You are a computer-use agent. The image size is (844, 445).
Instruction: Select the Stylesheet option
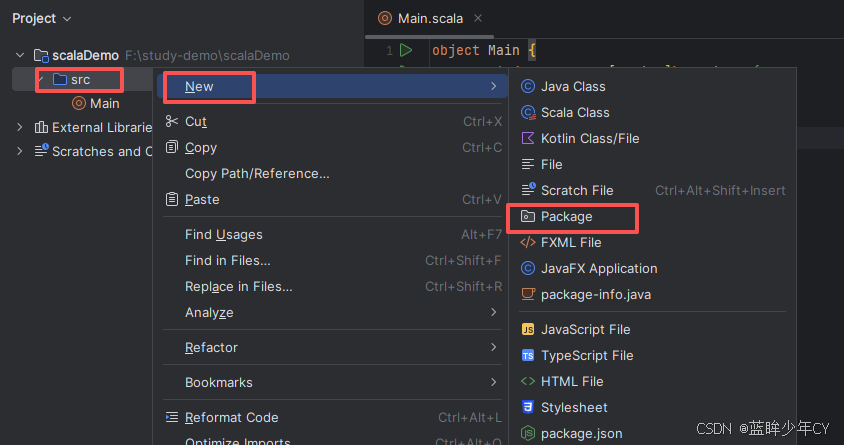[x=652, y=407]
